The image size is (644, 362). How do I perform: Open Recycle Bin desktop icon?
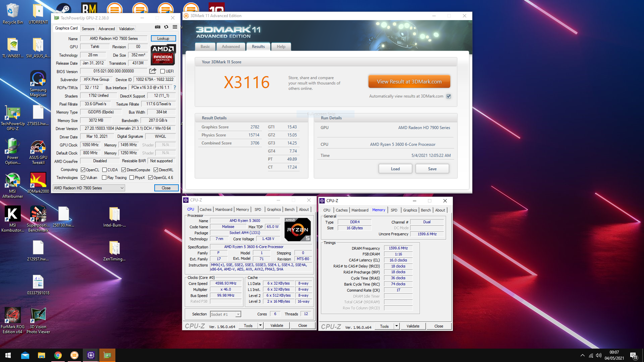pyautogui.click(x=13, y=13)
